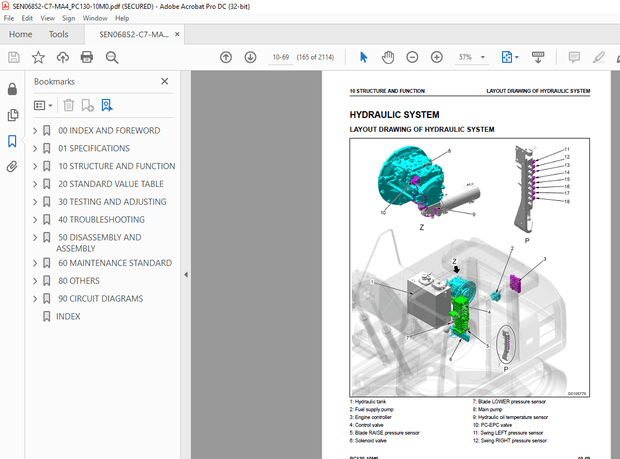Expand the 01 SPECIFICATIONS bookmark
The height and width of the screenshot is (459, 620).
coord(35,148)
